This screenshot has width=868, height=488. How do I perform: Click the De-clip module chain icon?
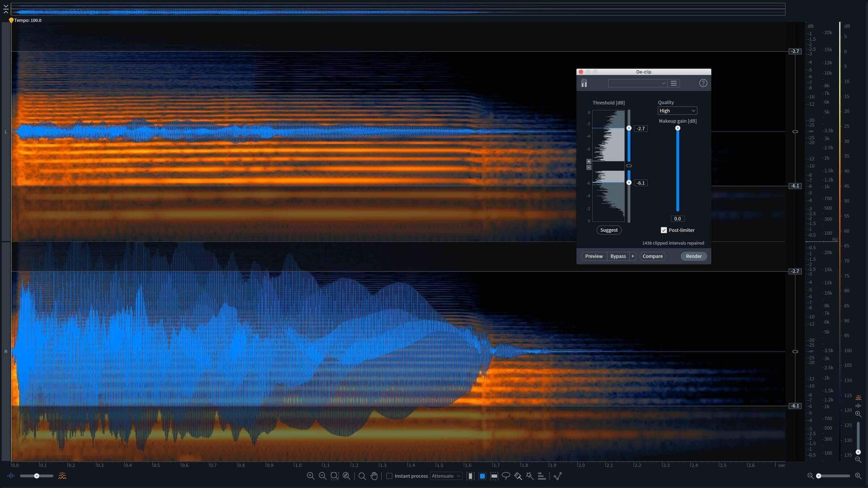(x=584, y=83)
